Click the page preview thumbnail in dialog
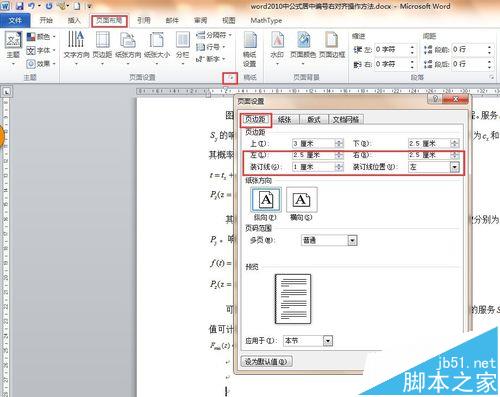The height and width of the screenshot is (397, 500). [x=293, y=299]
